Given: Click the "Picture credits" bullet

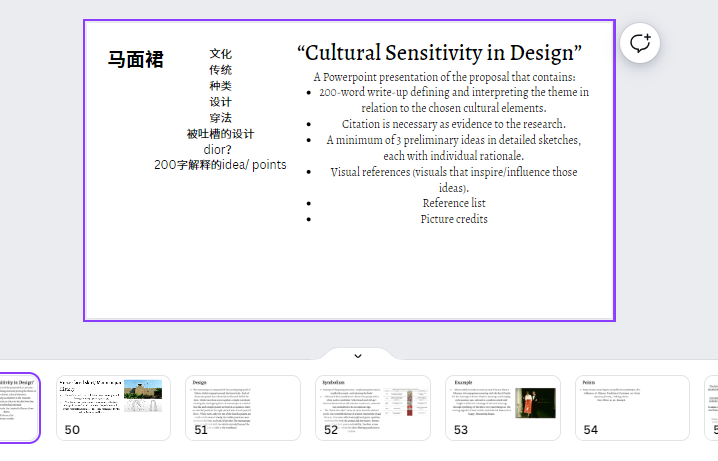Looking at the screenshot, I should (x=454, y=219).
